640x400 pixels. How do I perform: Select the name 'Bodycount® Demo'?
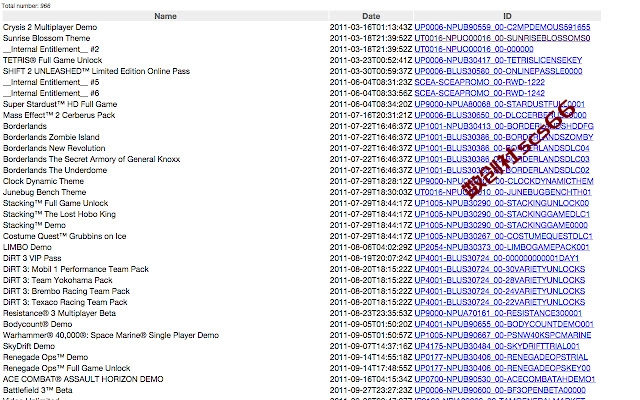[x=37, y=324]
